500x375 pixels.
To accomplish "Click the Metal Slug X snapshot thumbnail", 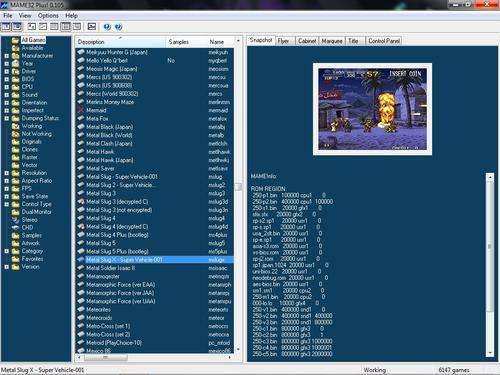I will click(372, 109).
